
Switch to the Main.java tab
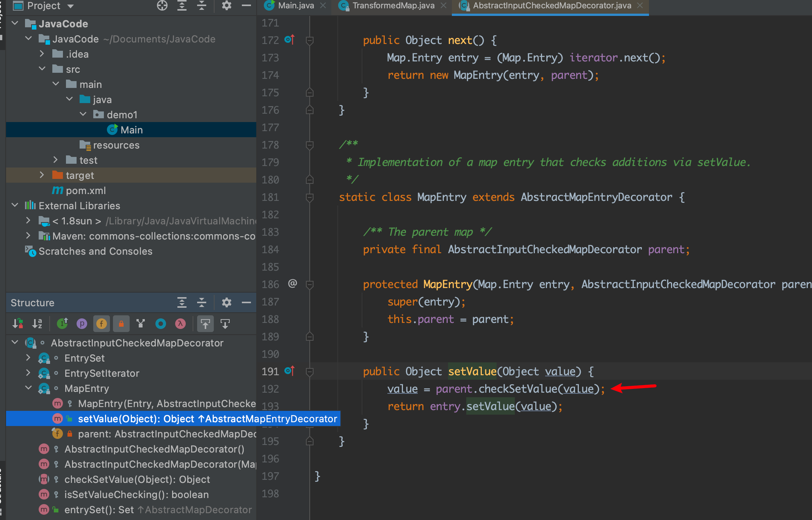point(296,6)
